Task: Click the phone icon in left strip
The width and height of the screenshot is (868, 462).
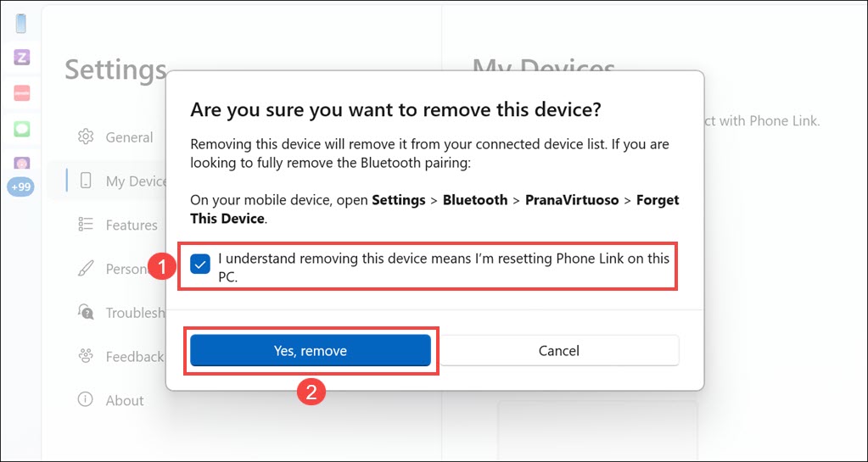Action: (x=21, y=23)
